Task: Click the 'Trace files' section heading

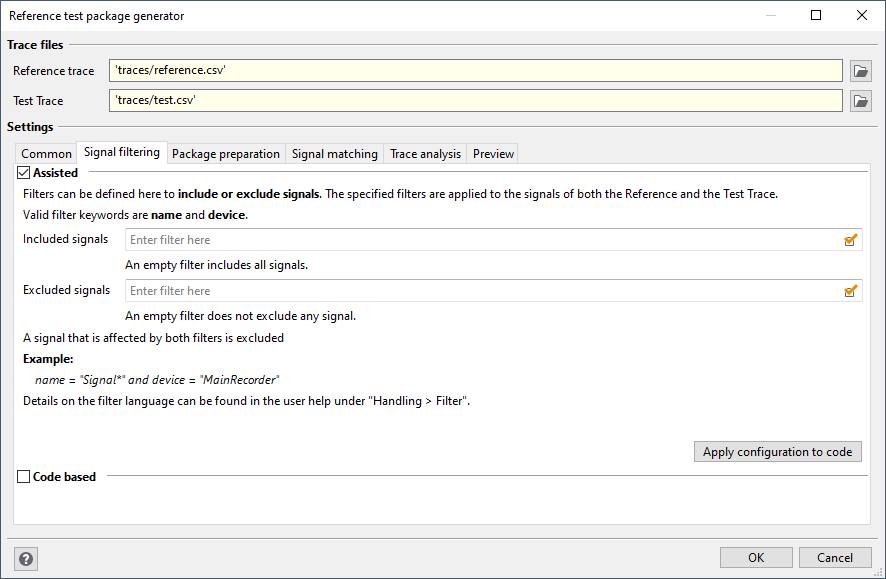Action: point(35,45)
